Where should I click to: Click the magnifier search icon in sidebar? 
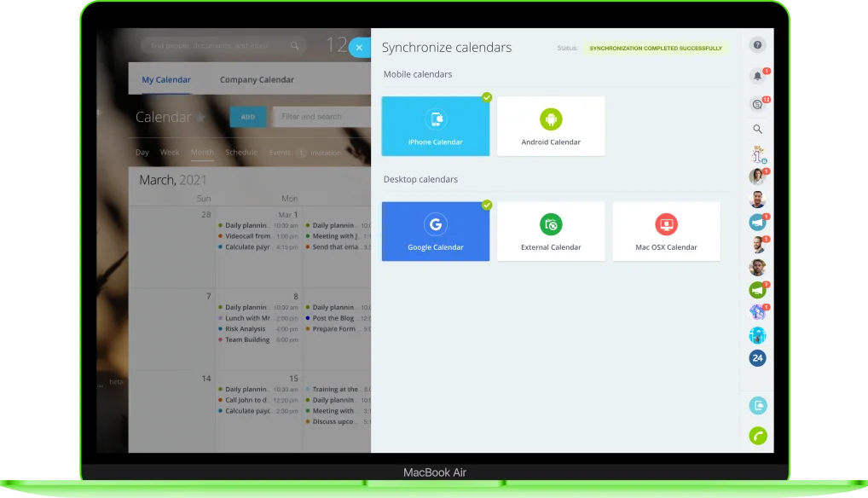757,130
